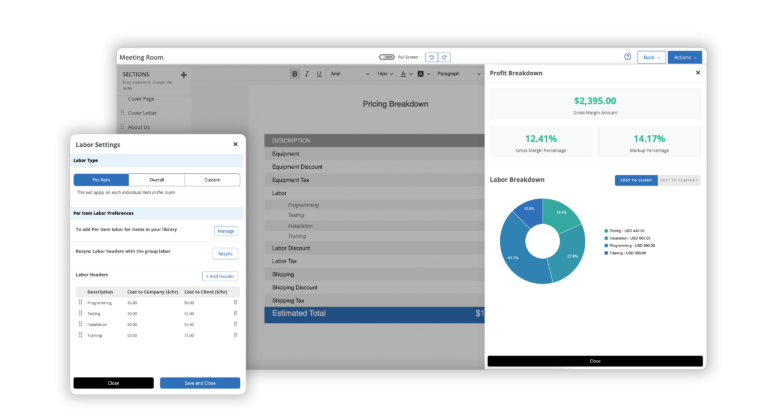The width and height of the screenshot is (768, 417).
Task: Switch to Cost to Company tab
Action: click(679, 180)
